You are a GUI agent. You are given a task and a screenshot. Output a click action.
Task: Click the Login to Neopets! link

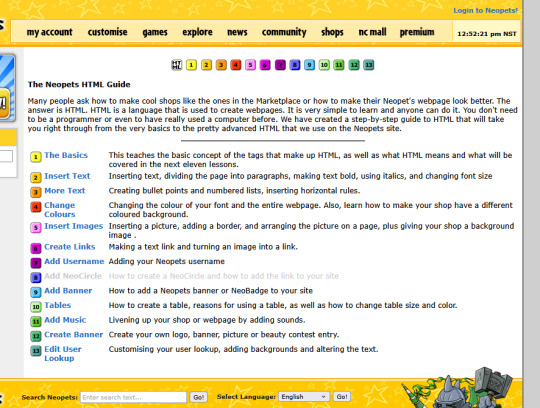pos(485,10)
